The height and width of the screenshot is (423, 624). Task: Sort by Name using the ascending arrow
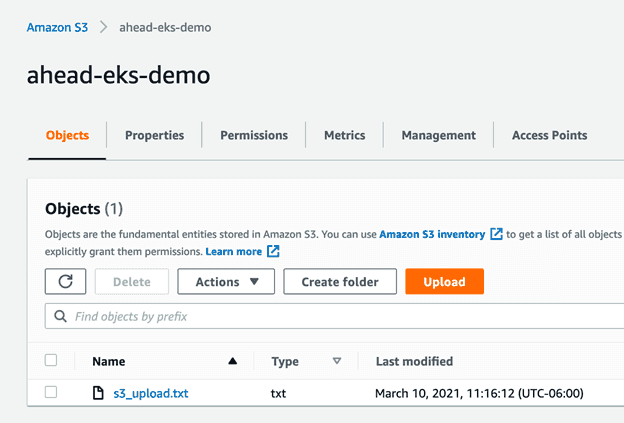[x=233, y=361]
